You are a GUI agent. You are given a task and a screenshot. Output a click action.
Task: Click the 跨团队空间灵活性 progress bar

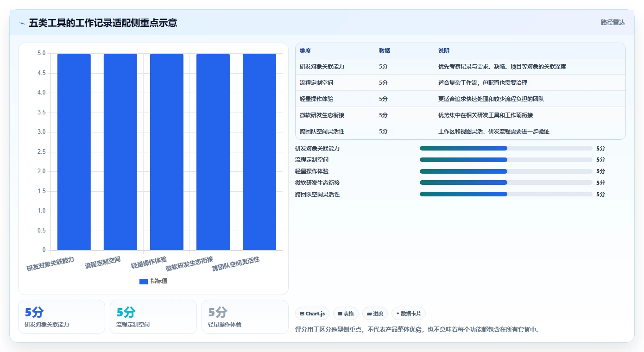[x=506, y=194]
